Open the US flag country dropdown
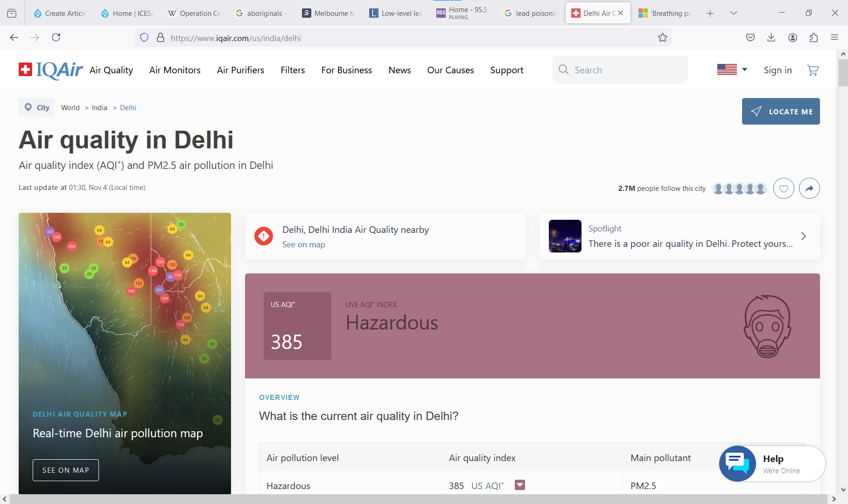The width and height of the screenshot is (848, 504). (x=732, y=70)
